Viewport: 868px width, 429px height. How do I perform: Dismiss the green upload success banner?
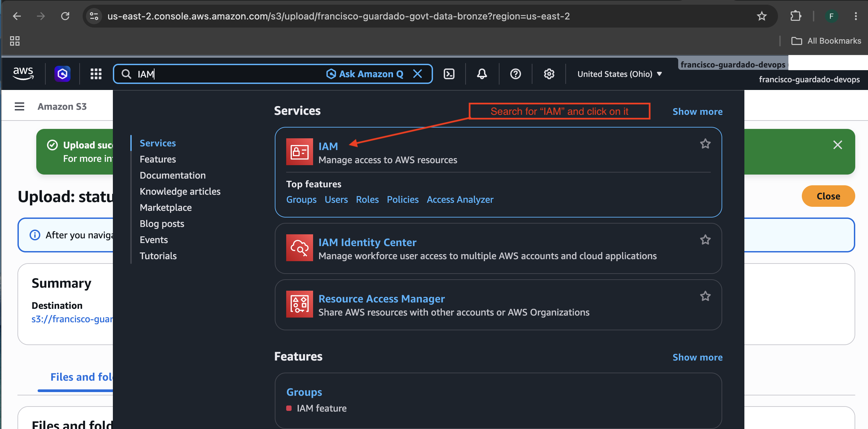837,145
